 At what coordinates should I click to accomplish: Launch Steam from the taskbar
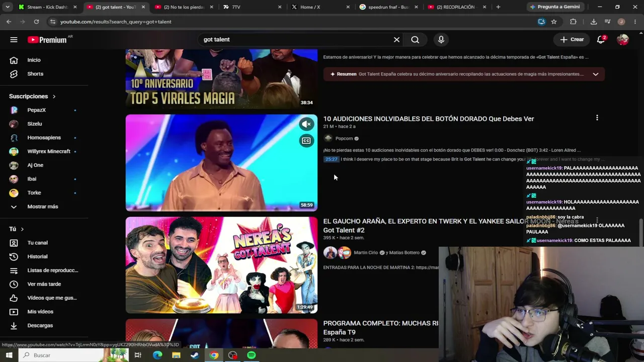195,355
